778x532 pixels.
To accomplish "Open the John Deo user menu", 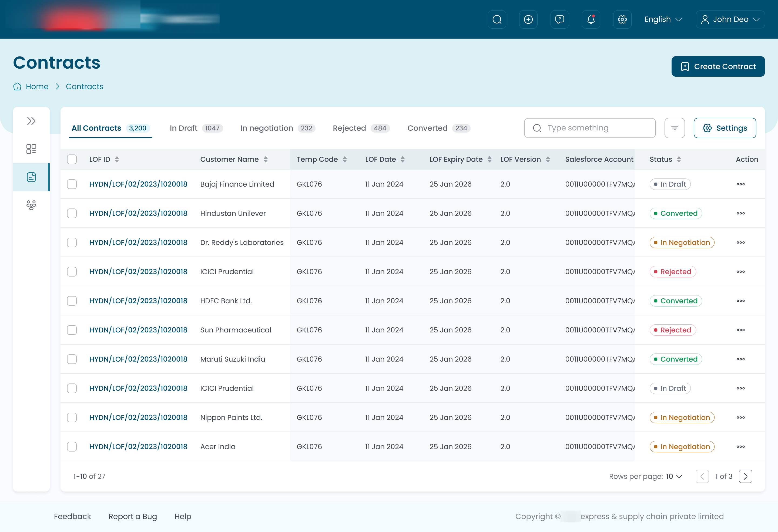I will pos(730,19).
